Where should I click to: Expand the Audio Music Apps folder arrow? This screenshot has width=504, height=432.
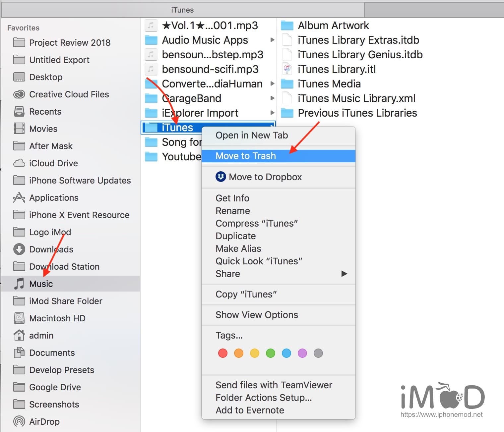[x=272, y=40]
